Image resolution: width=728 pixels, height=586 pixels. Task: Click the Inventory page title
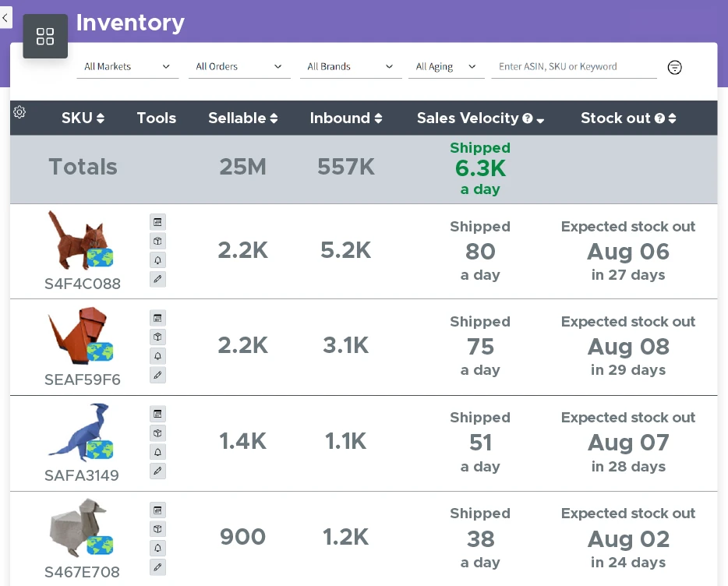pos(130,23)
